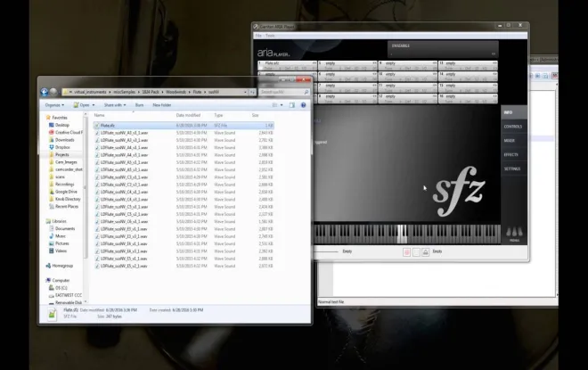Screen dimensions: 588x370
Task: Switch to the INFO tab
Action: tap(513, 112)
